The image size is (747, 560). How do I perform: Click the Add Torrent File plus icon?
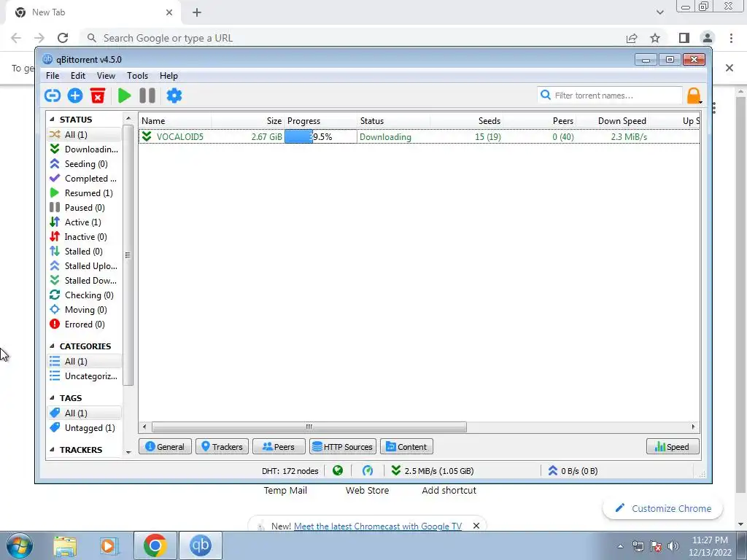[x=75, y=96]
